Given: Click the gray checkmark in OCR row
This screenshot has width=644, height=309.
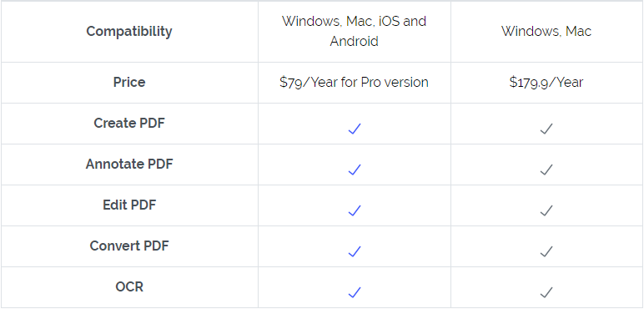Looking at the screenshot, I should click(x=546, y=292).
